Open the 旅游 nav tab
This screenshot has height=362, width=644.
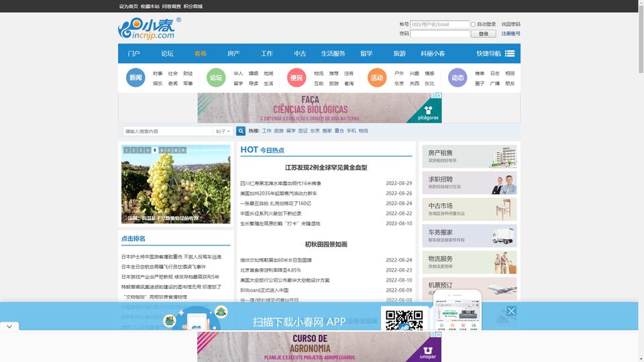(400, 54)
